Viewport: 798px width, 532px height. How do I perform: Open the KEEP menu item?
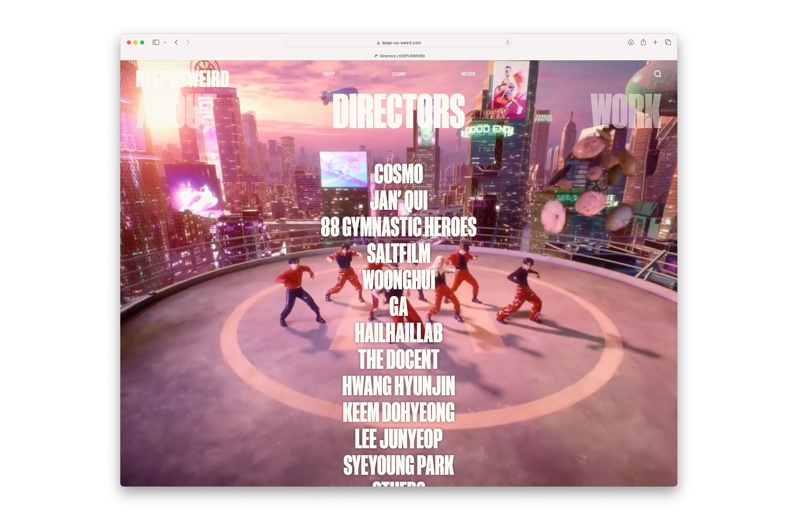[329, 74]
